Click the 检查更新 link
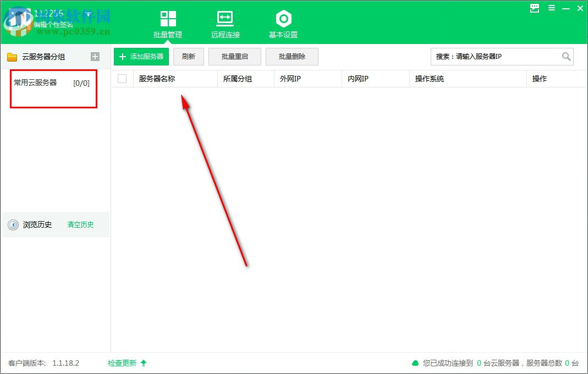The image size is (588, 374). (x=122, y=363)
